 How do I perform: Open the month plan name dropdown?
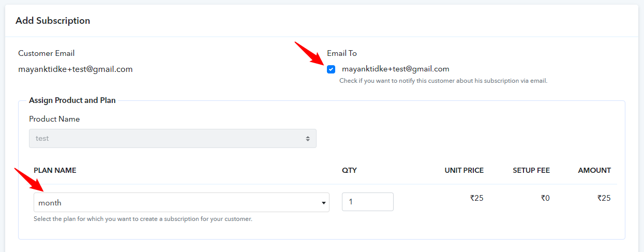(182, 202)
